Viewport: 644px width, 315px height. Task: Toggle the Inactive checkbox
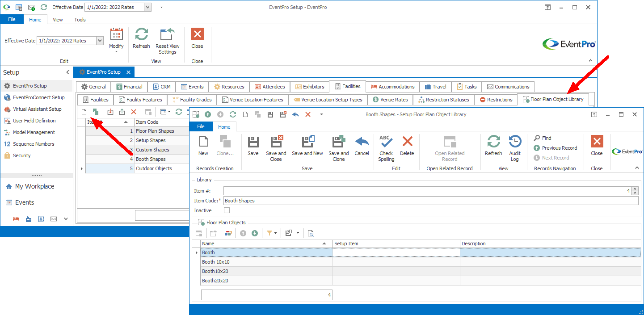click(x=227, y=210)
